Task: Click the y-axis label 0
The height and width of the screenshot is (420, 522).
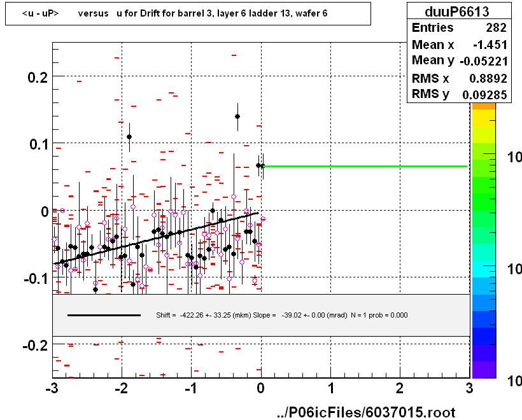Action: pyautogui.click(x=45, y=212)
